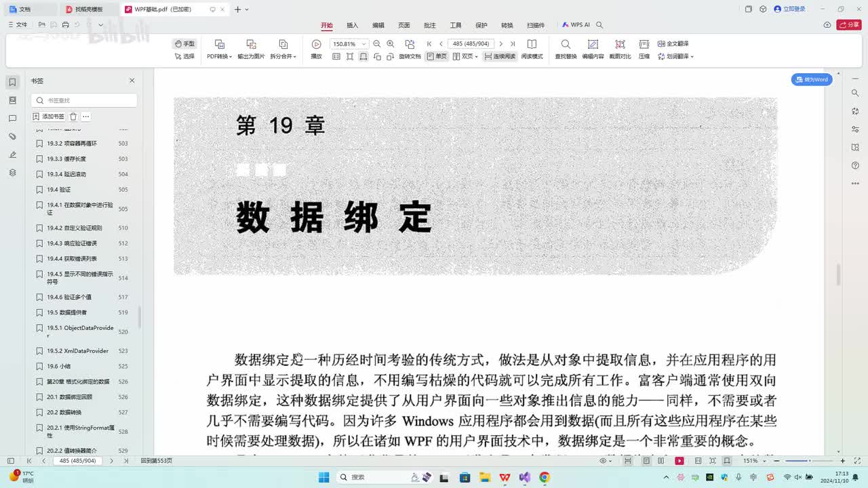
Task: Switch to the Annotate (批注) ribbon tab
Action: click(x=430, y=25)
